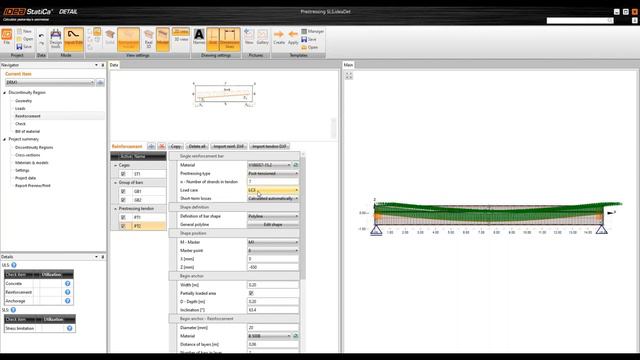Click the Undo arrow icon

click(x=41, y=36)
